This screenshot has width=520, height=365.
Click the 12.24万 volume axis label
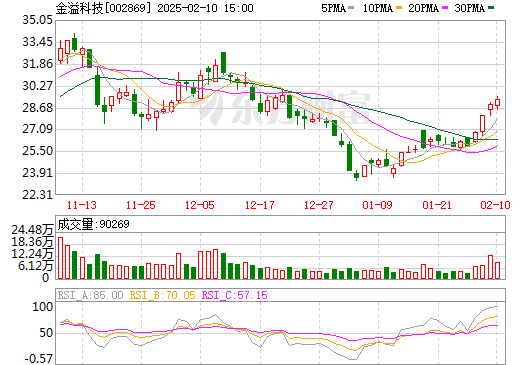(32, 254)
